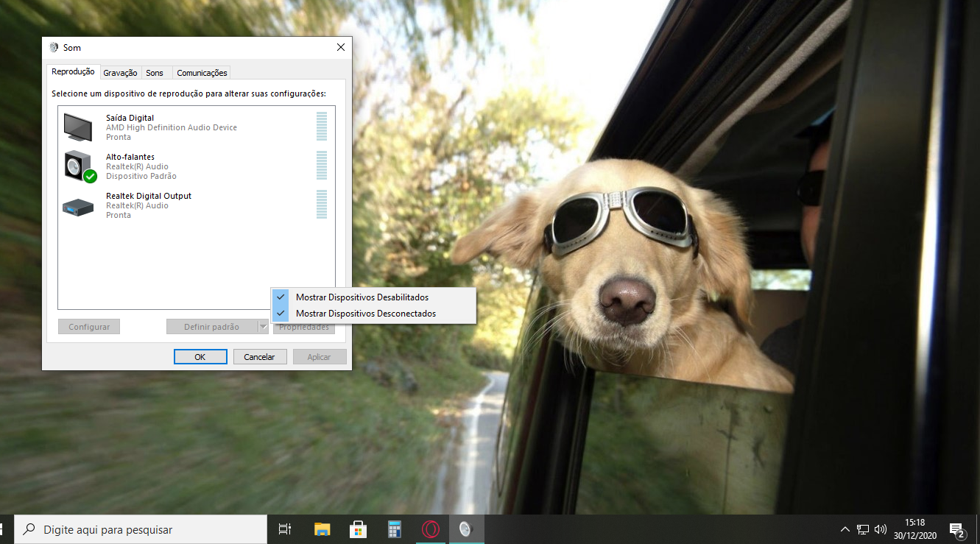Click the Alto-falantes level meter
Screen dimensions: 980x544
[321, 165]
